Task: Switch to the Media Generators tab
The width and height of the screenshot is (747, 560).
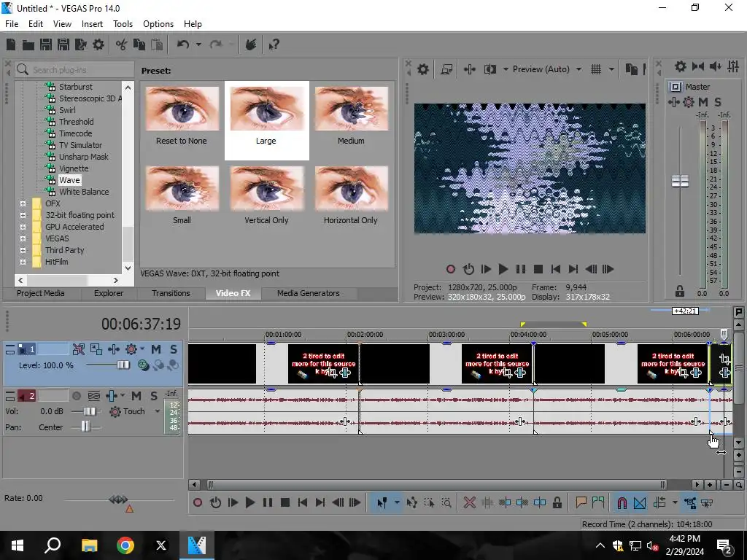Action: [x=309, y=293]
